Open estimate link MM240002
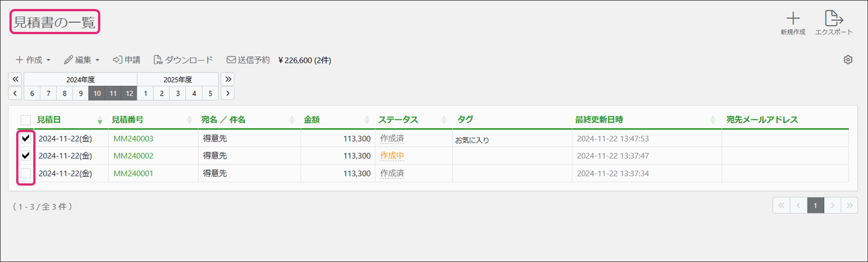This screenshot has width=868, height=262. (133, 156)
